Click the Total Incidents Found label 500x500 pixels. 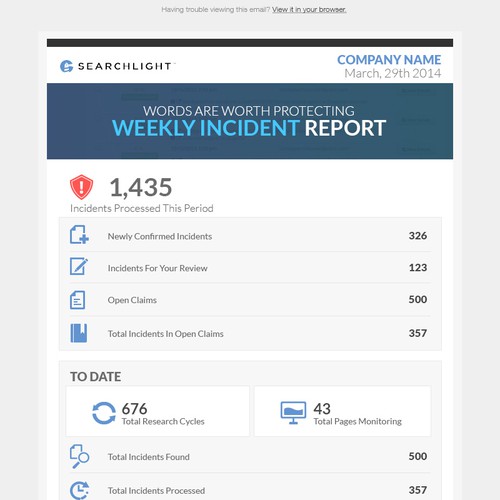[x=148, y=457]
